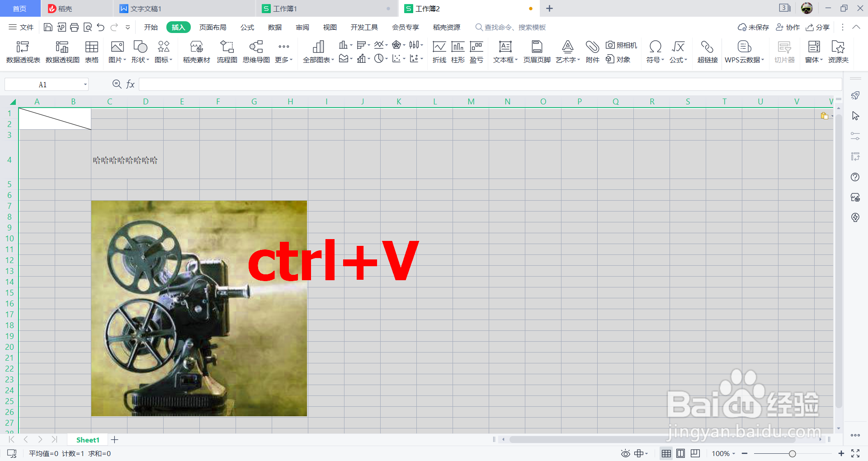Select the projector image on the sheet

199,308
